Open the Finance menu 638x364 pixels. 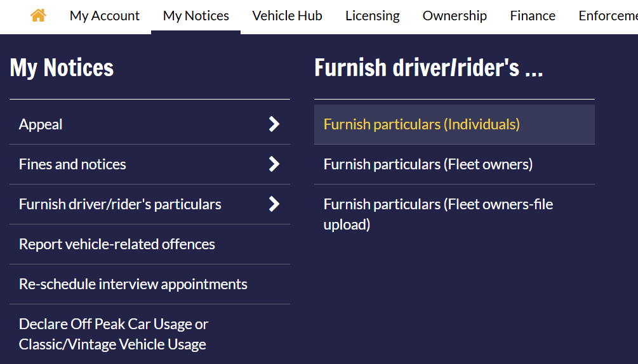(533, 16)
